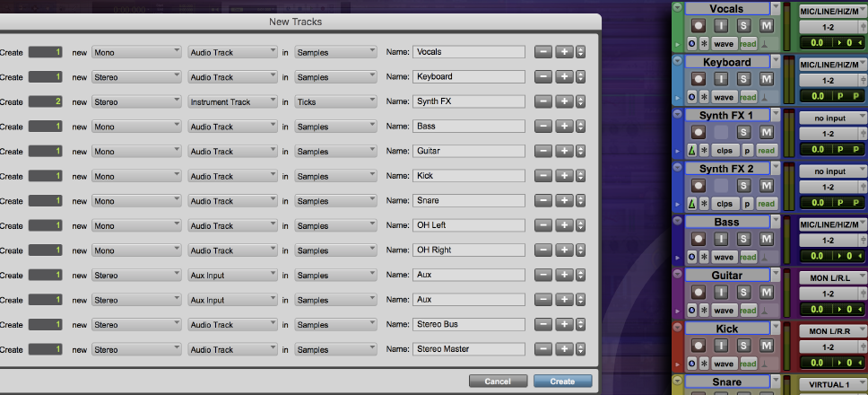Click the asterisk elastic audio icon on Vocals
The image size is (868, 395).
point(704,44)
